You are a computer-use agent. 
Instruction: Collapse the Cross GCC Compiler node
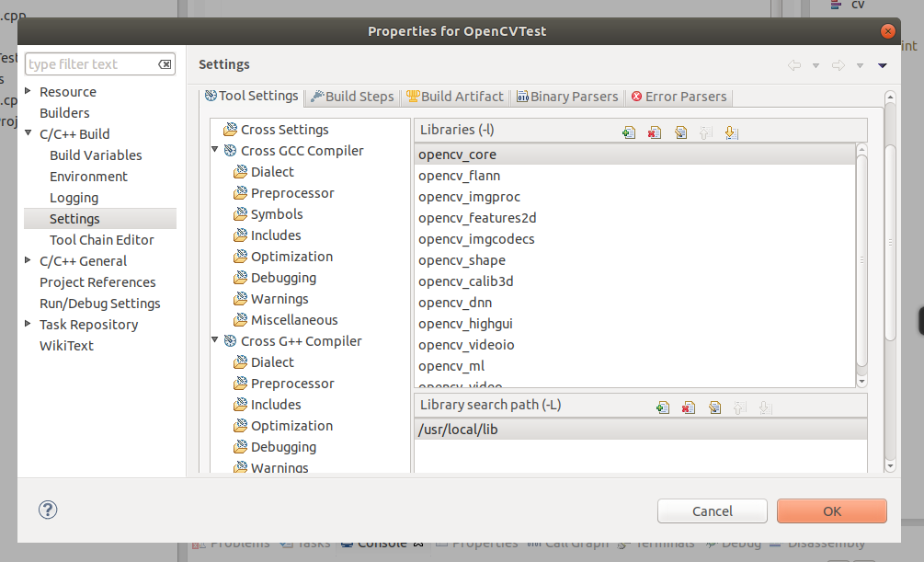click(215, 150)
